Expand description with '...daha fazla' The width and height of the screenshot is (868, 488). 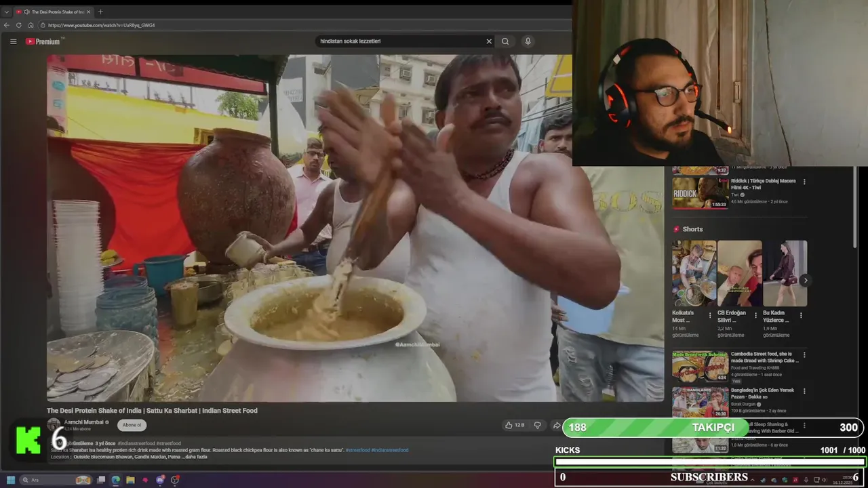[195, 457]
